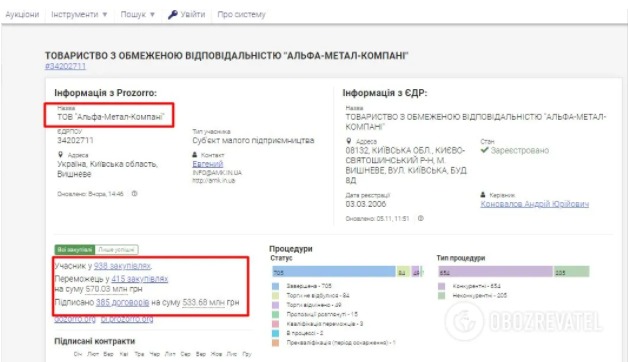Click the purple Конкурентні bar segment
The height and width of the screenshot is (362, 628).
tap(495, 272)
